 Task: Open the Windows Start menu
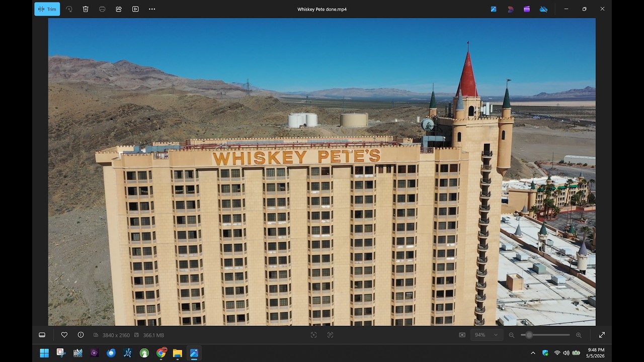pos(44,353)
